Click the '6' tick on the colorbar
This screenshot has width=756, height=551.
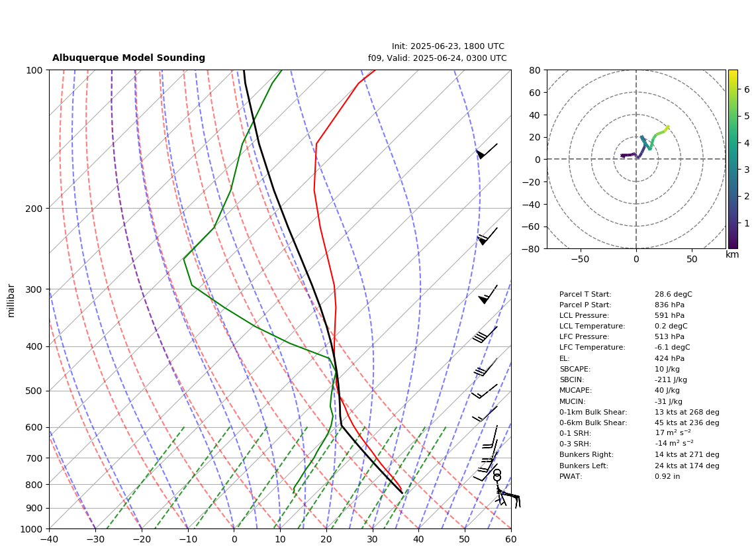click(746, 89)
